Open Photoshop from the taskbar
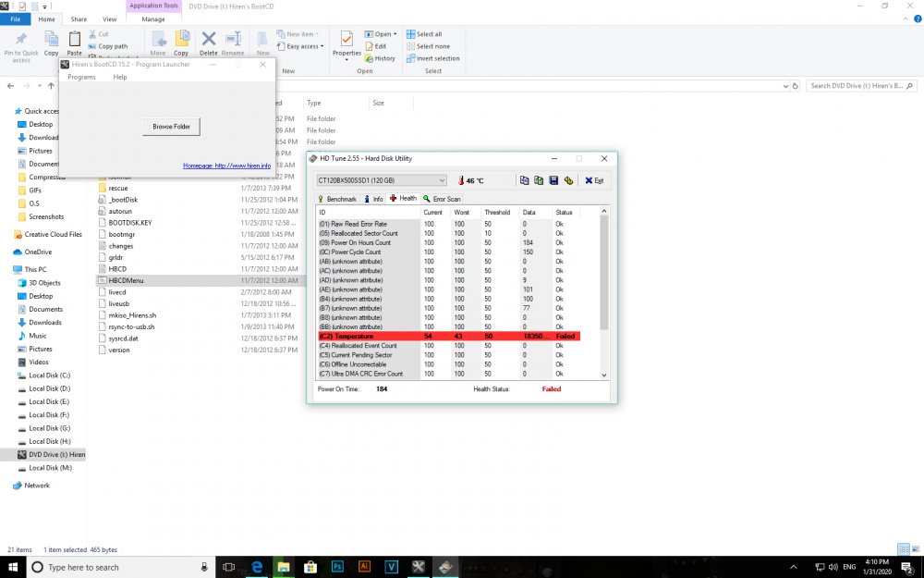Screen dimensions: 924x578 click(x=337, y=568)
